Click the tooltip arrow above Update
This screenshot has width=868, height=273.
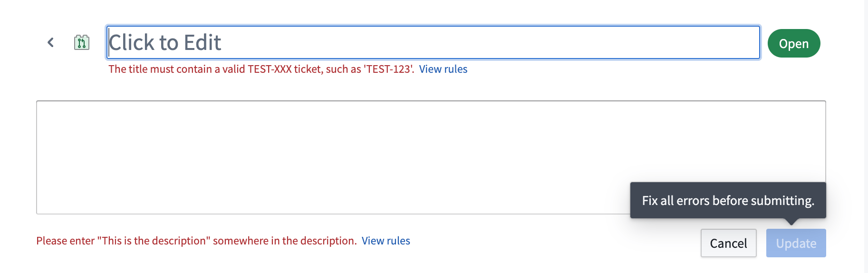791,221
